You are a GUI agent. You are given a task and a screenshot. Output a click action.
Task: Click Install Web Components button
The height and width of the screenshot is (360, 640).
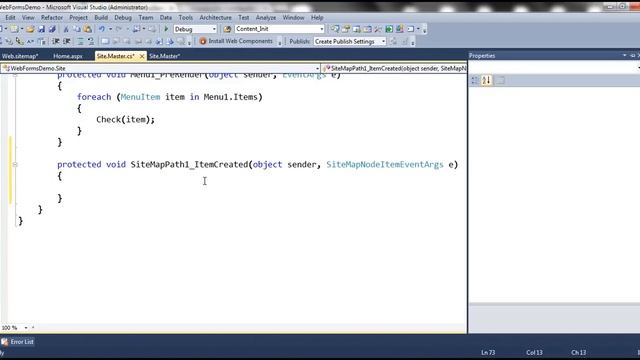[236, 41]
